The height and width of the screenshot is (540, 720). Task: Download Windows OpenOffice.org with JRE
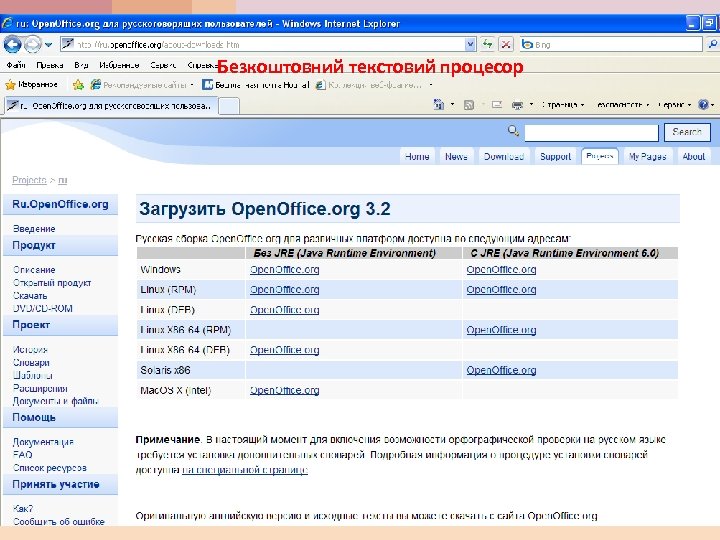click(x=501, y=270)
